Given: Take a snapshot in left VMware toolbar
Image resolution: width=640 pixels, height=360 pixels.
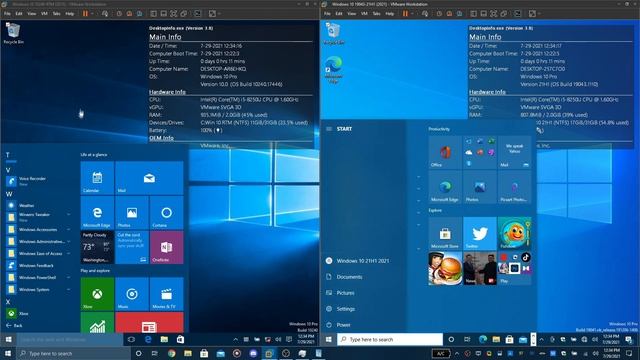Looking at the screenshot, I should [119, 13].
